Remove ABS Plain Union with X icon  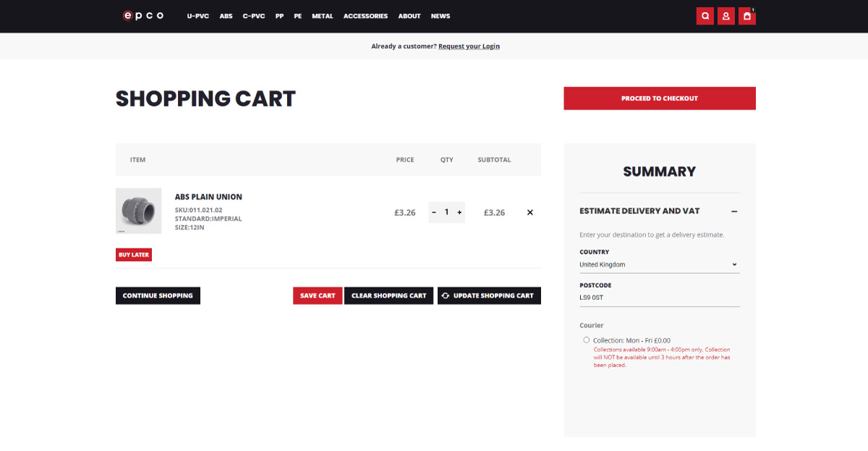[x=530, y=212]
